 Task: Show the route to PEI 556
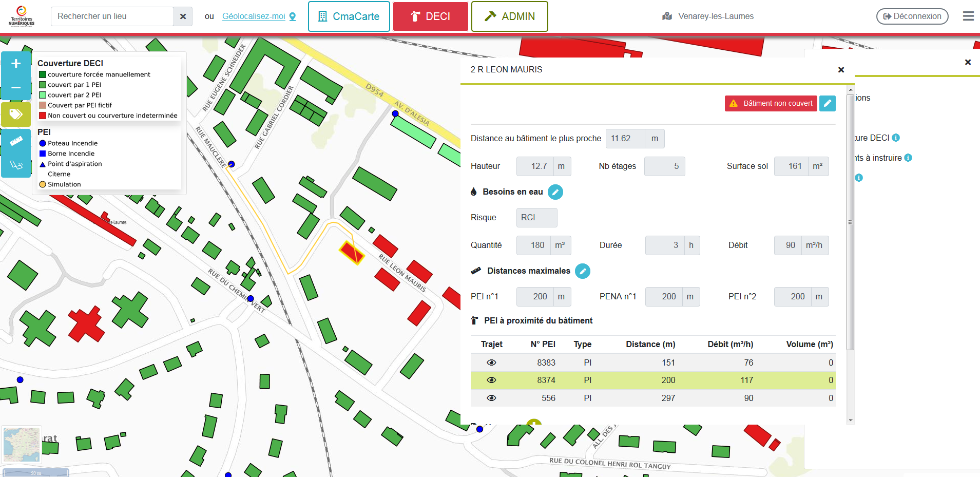491,398
